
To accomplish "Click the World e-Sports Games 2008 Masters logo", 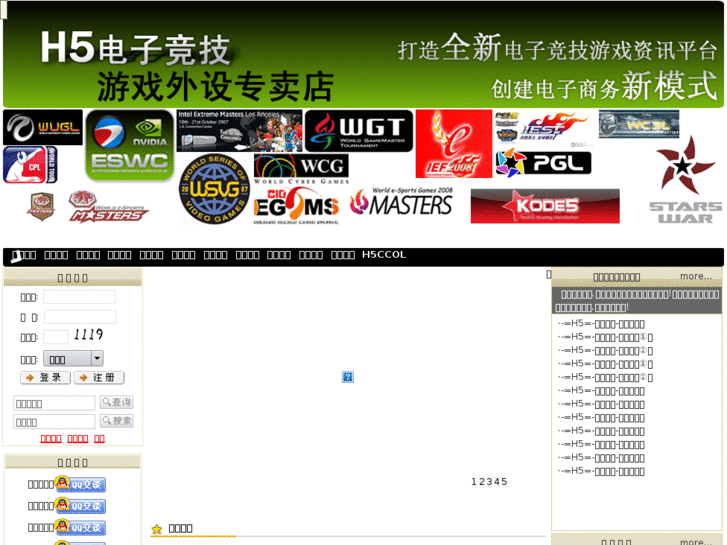I will [401, 202].
